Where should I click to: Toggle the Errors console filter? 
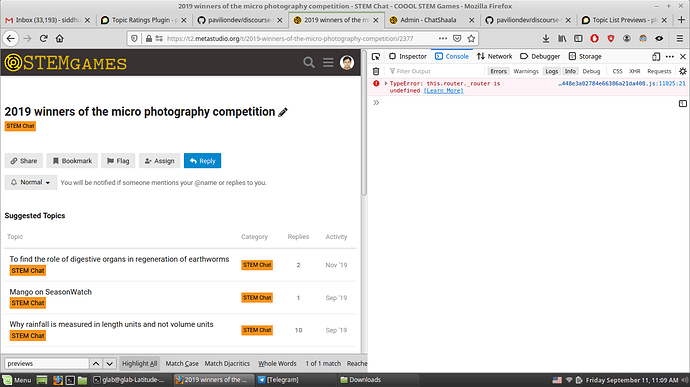(498, 71)
